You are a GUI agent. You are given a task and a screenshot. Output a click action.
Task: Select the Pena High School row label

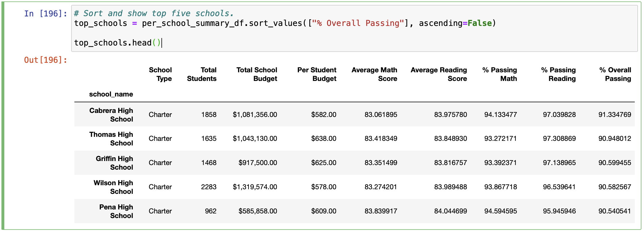[x=116, y=211]
